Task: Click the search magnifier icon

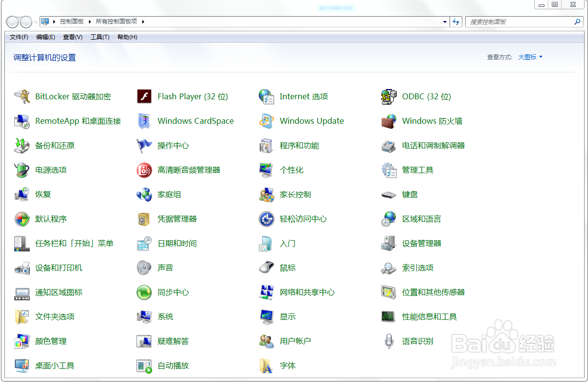Action: 577,22
